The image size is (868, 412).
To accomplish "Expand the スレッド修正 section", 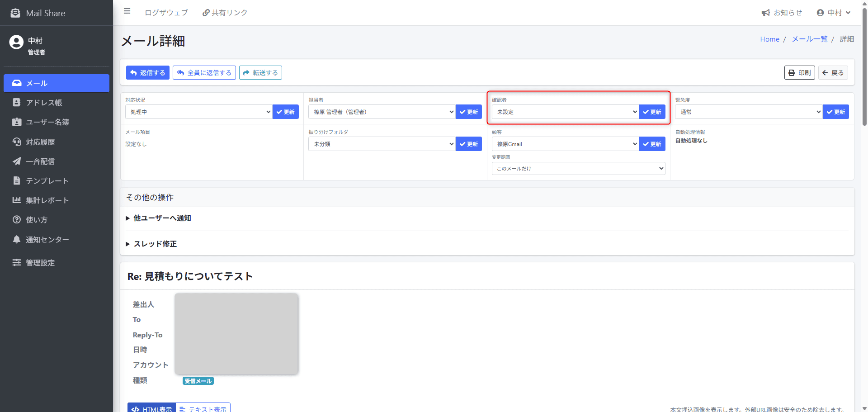I will [151, 244].
